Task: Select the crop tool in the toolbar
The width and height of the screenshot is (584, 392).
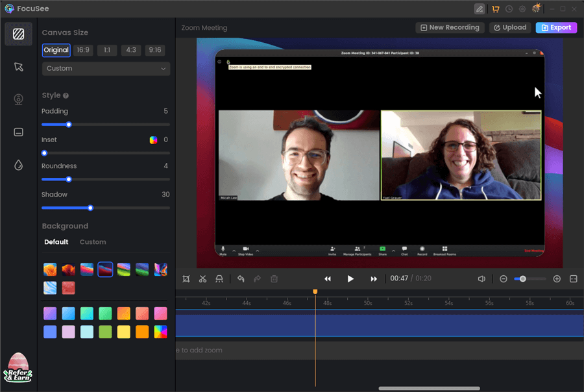Action: tap(186, 278)
